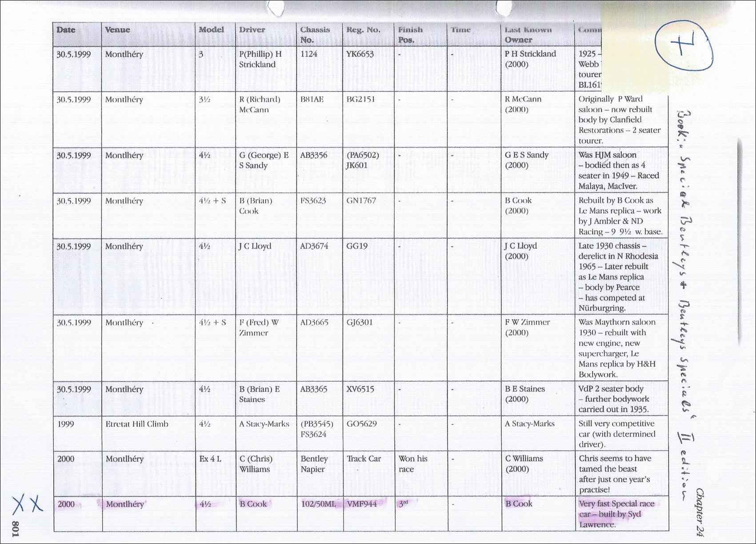Click the blue handwritten XX mark

(x=27, y=504)
